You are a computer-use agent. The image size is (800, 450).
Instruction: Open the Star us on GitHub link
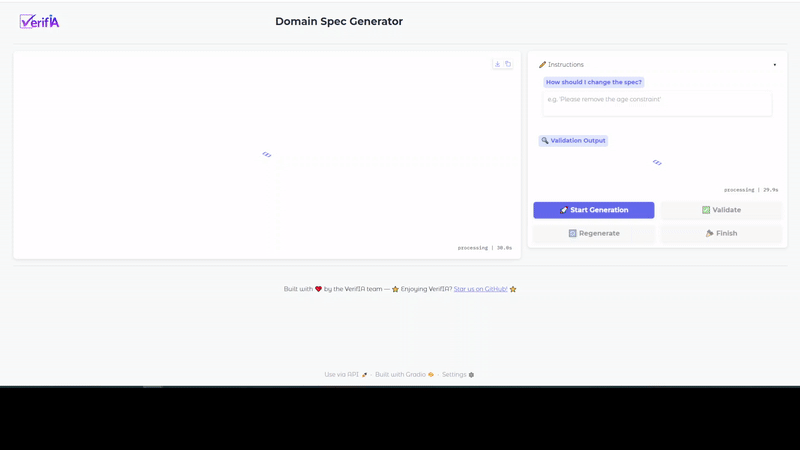pos(481,289)
